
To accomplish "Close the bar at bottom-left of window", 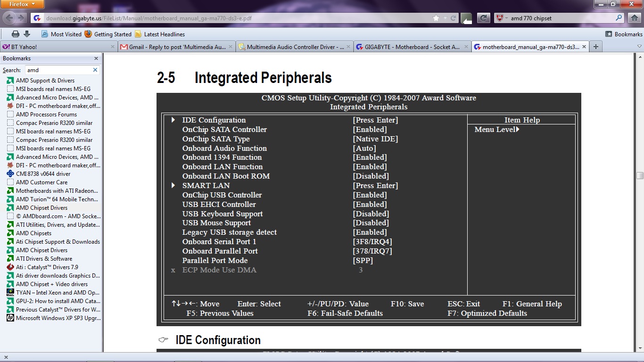I will click(5, 357).
